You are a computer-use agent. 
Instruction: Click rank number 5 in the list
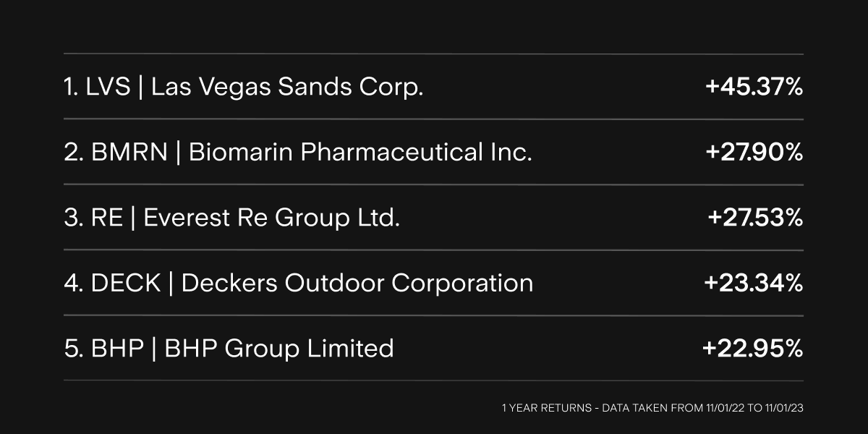71,348
